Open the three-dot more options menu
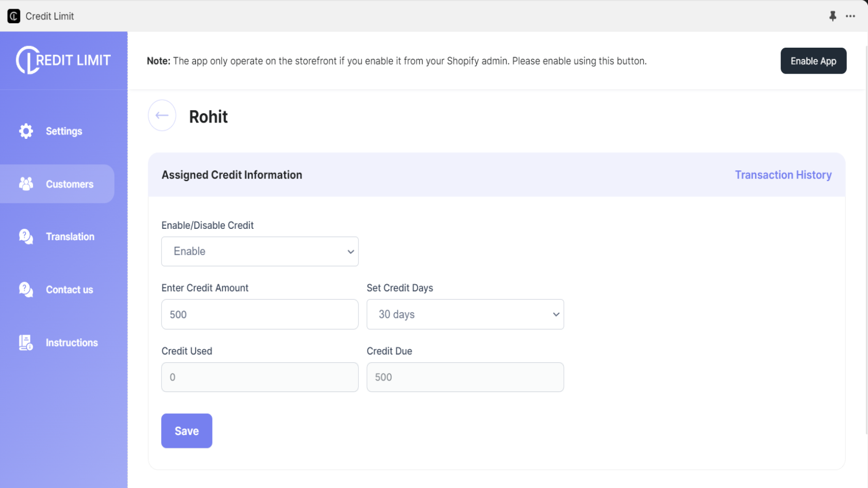This screenshot has height=488, width=868. 850,16
